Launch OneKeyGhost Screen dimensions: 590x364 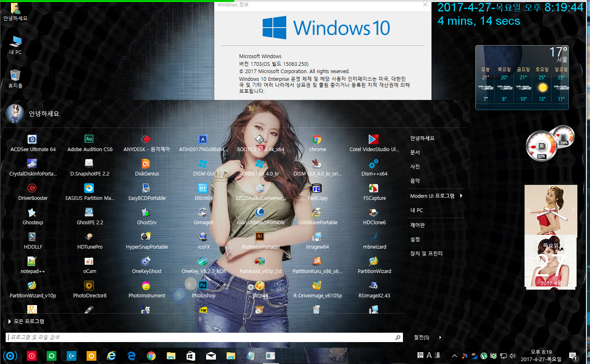point(147,266)
